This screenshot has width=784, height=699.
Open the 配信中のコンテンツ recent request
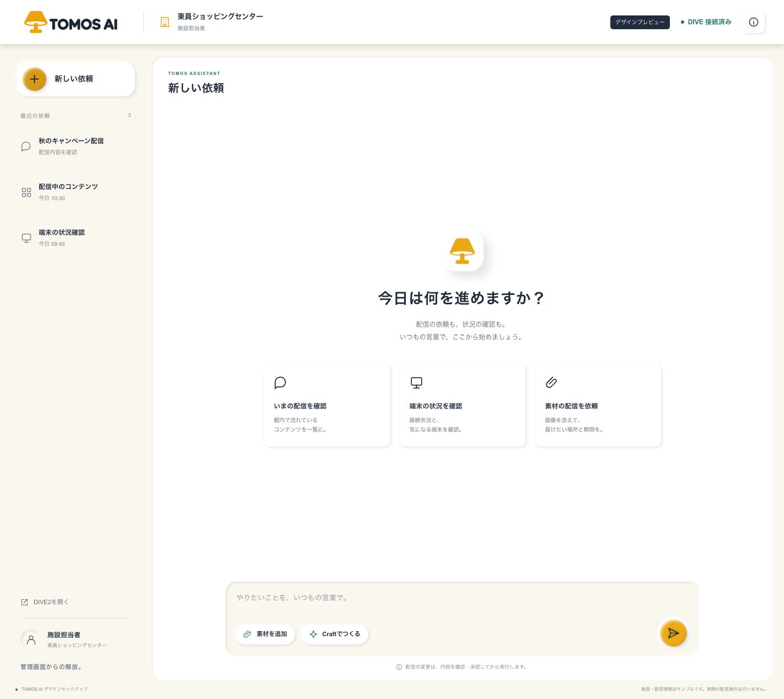[76, 192]
